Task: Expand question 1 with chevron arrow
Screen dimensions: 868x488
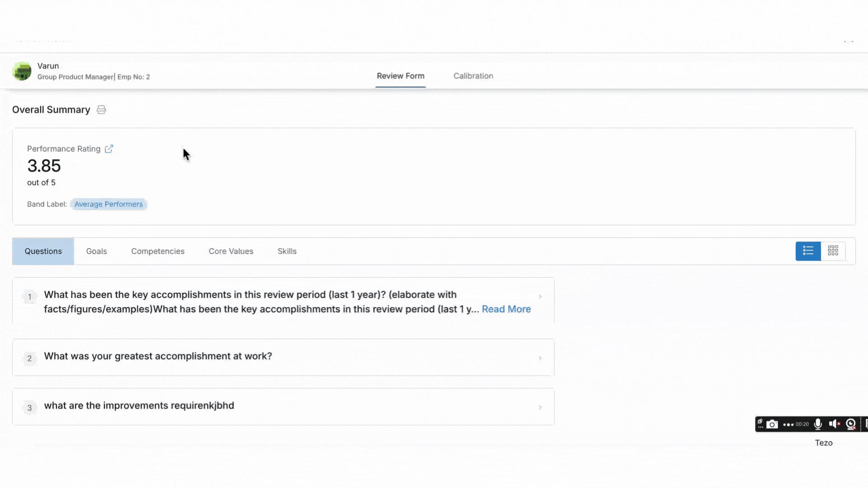Action: [x=540, y=297]
